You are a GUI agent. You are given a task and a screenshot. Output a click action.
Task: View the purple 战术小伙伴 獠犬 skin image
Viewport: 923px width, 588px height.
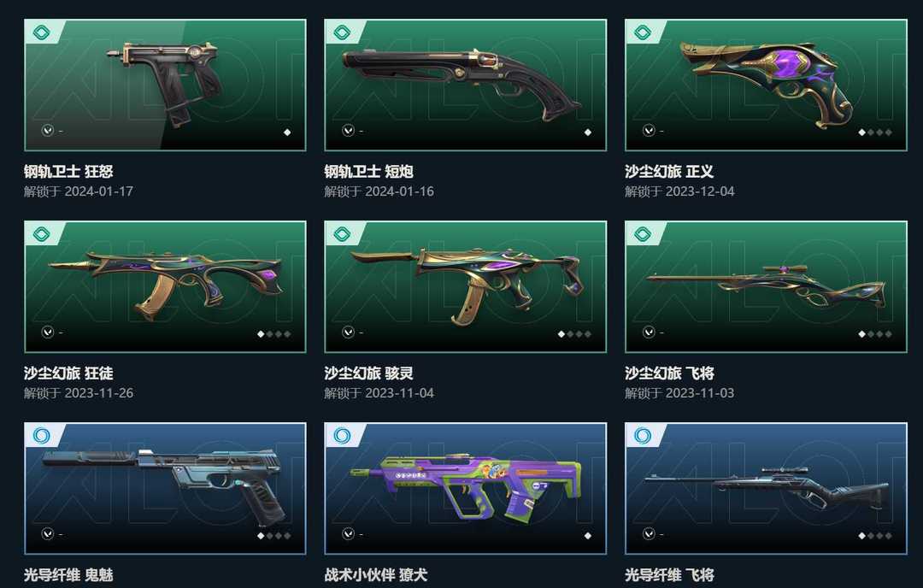click(x=466, y=489)
